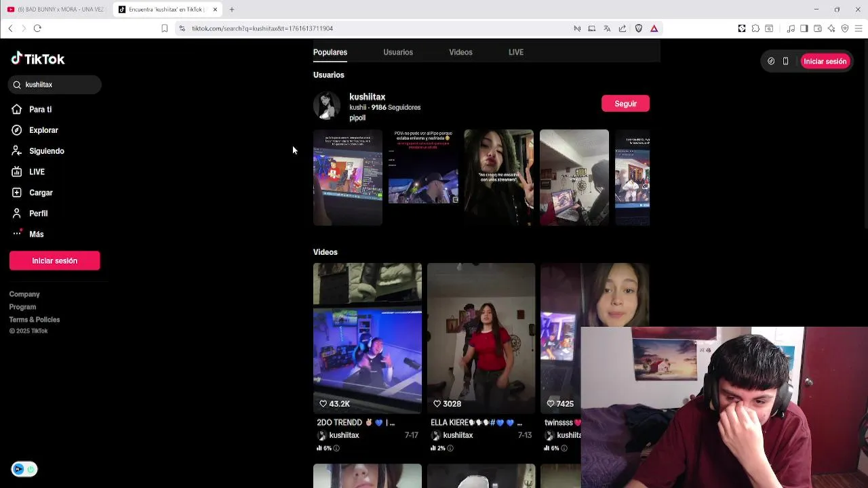Open the kushiitax username link
Image resolution: width=868 pixels, height=488 pixels.
pos(367,97)
